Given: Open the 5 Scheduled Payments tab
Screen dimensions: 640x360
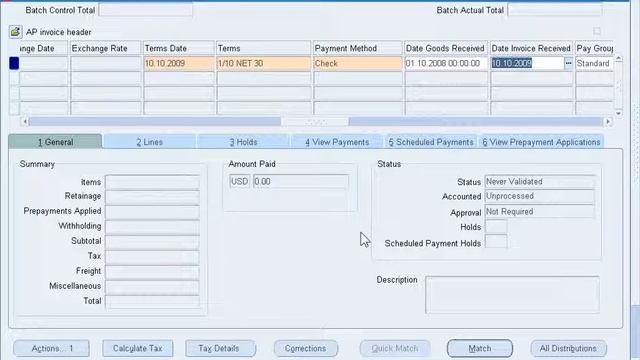Looking at the screenshot, I should (431, 142).
